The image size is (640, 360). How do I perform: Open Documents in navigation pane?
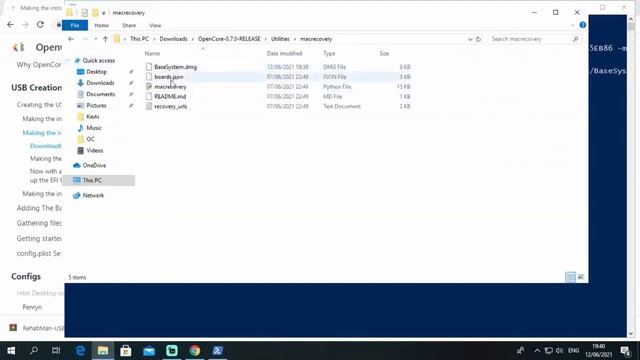100,94
